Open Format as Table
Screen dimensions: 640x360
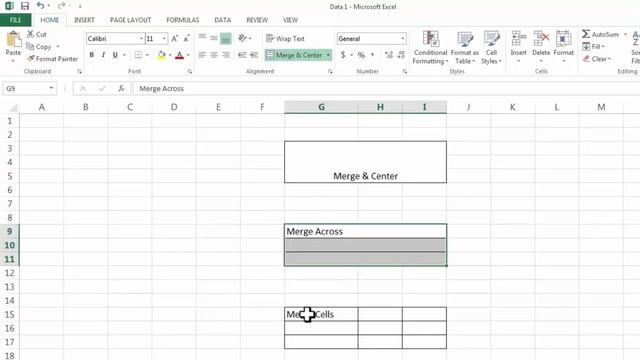(x=464, y=47)
